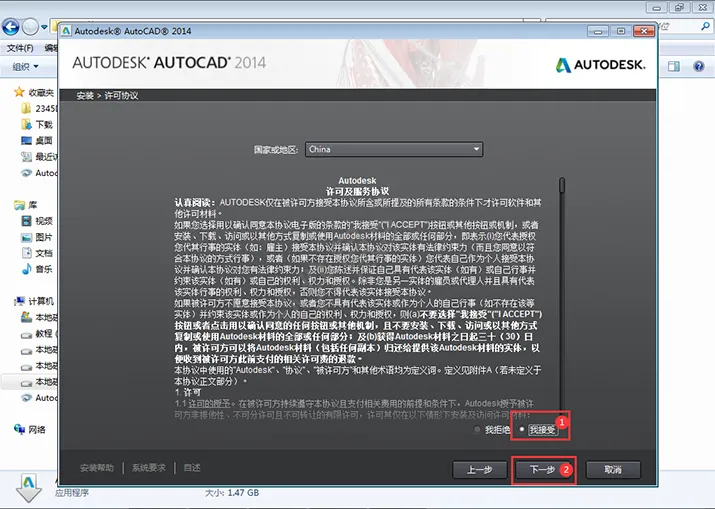Minimize the Explorer window

[x=657, y=7]
